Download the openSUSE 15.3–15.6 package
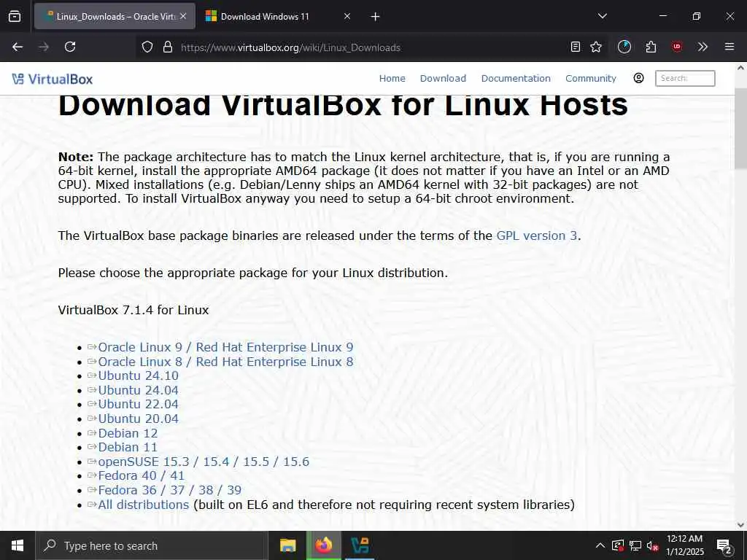Image resolution: width=747 pixels, height=560 pixels. pos(204,462)
